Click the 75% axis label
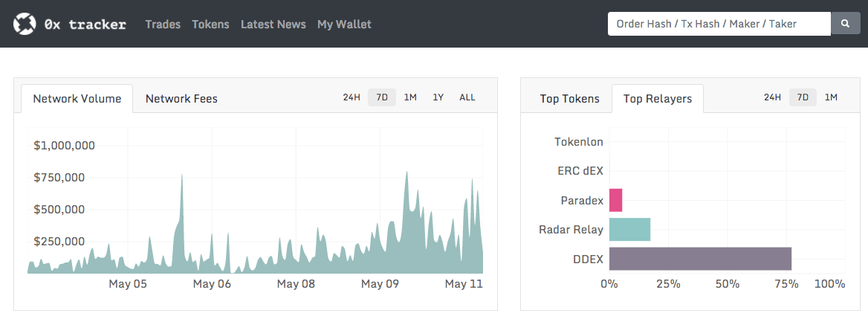 (x=786, y=284)
